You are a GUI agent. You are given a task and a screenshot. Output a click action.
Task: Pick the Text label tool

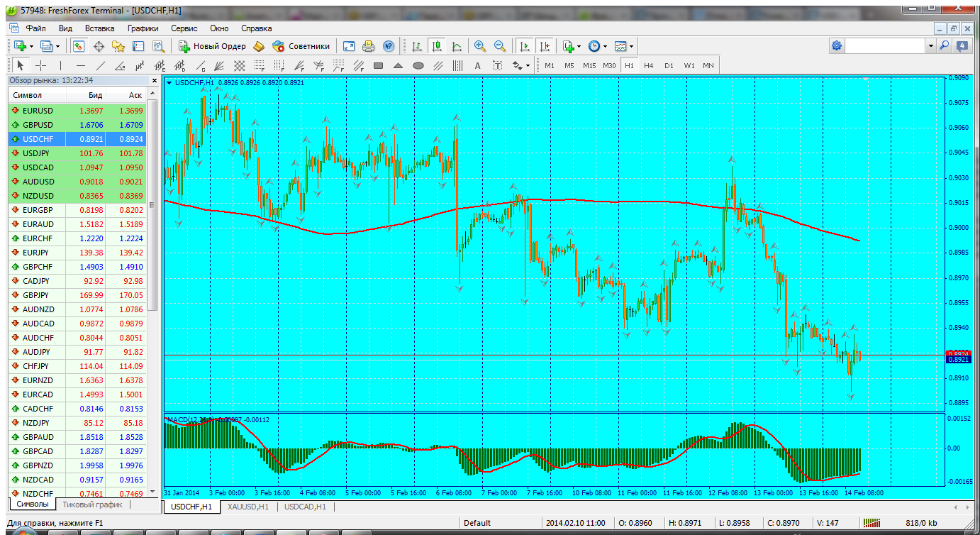pyautogui.click(x=477, y=66)
